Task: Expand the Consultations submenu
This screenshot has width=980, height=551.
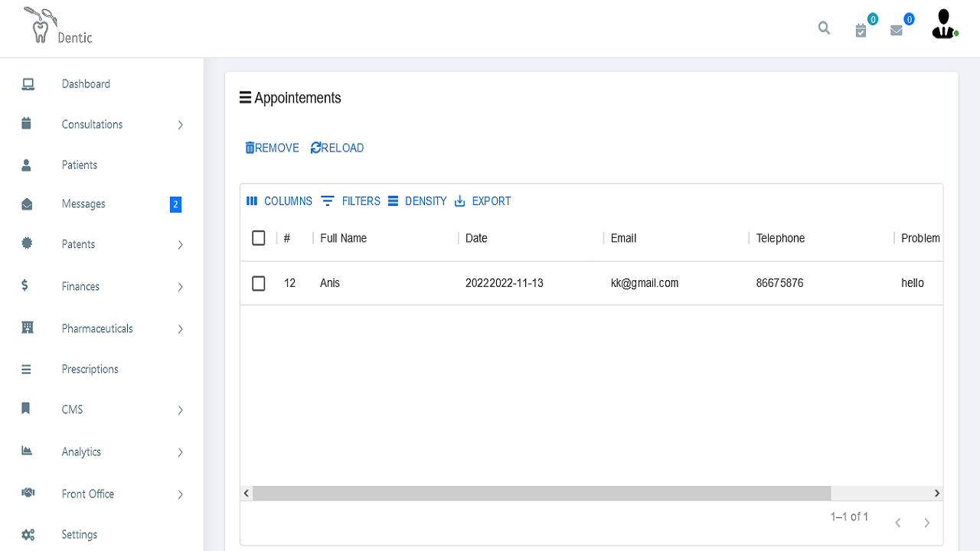Action: click(180, 125)
